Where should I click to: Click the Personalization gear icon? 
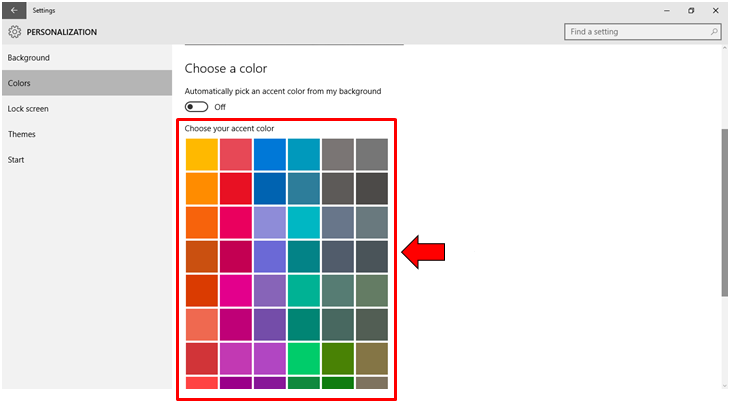point(14,32)
